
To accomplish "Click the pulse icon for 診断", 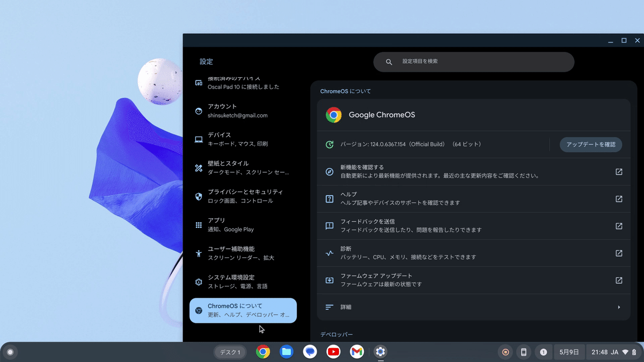I will (330, 253).
